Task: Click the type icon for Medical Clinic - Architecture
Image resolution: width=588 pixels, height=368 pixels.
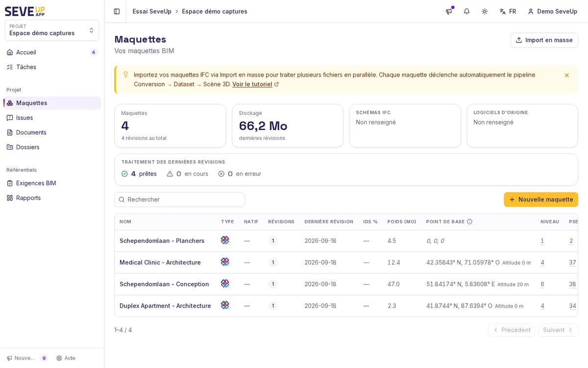Action: coord(225,262)
